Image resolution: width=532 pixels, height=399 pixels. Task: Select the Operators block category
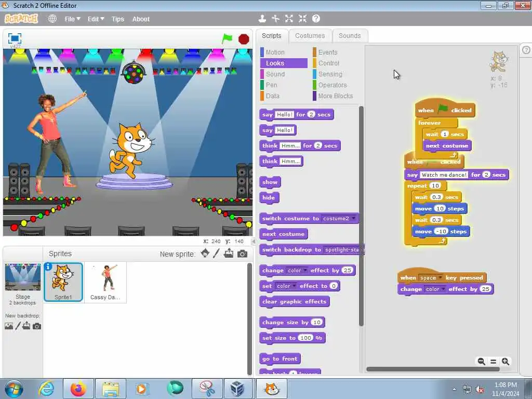pyautogui.click(x=336, y=85)
